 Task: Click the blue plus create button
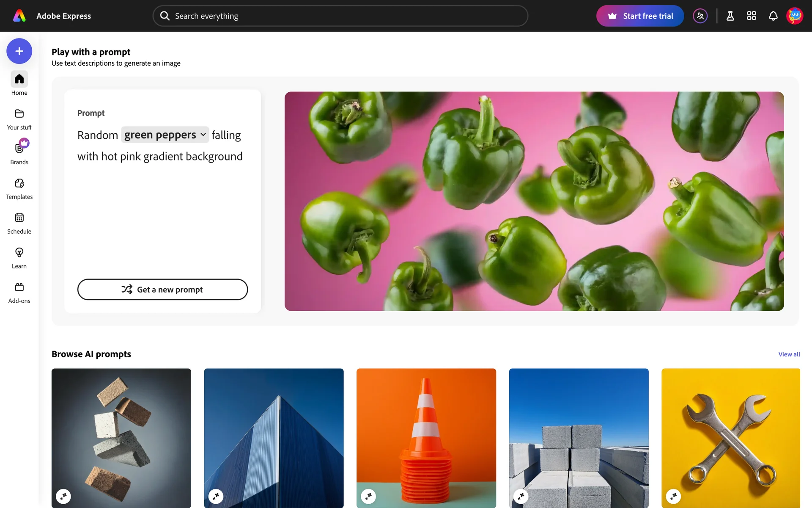point(19,51)
